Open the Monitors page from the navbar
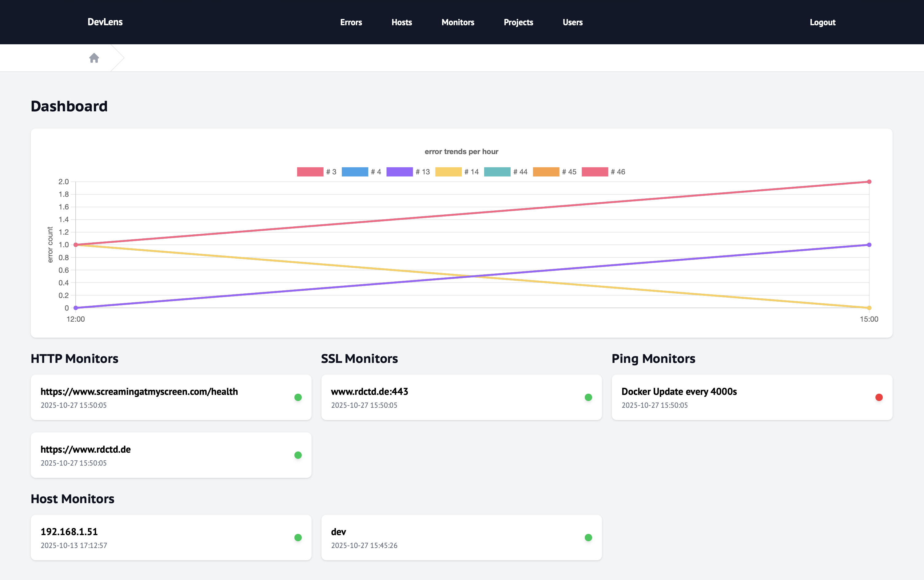Image resolution: width=924 pixels, height=580 pixels. point(458,22)
